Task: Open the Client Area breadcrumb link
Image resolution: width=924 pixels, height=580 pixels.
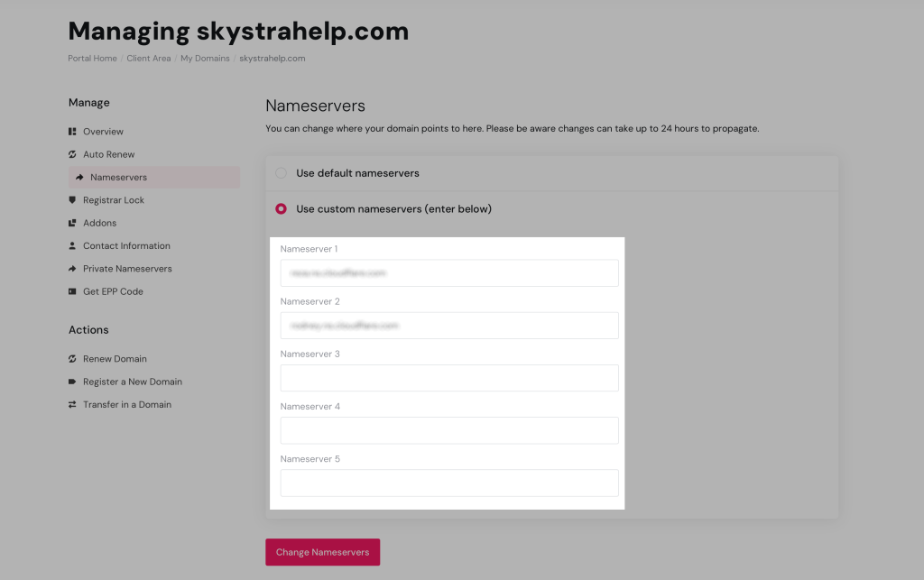Action: click(148, 59)
